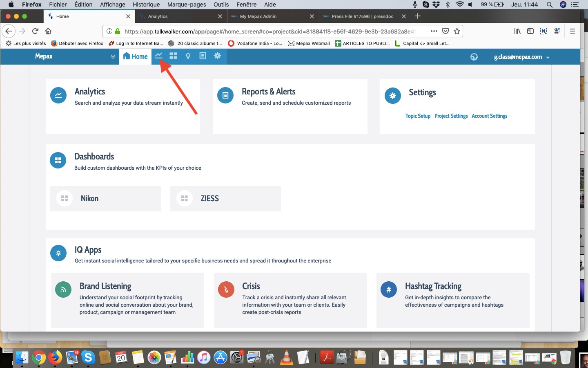This screenshot has height=368, width=588.
Task: Click the Hashtag Tracking icon
Action: 388,290
